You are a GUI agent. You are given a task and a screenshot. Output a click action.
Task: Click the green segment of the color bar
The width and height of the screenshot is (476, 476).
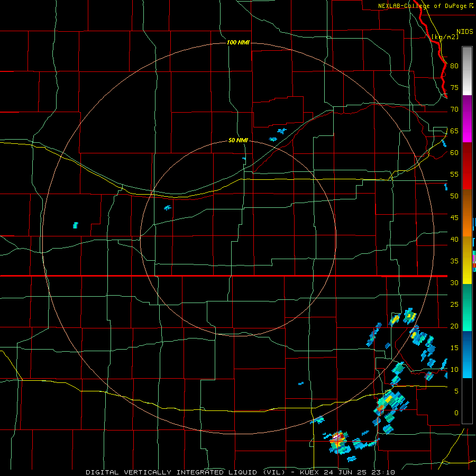[467, 307]
